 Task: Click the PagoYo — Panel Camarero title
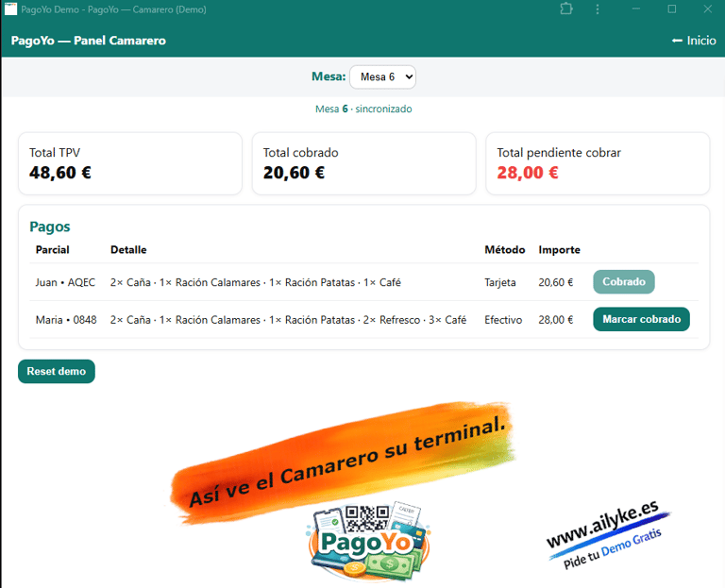(89, 41)
